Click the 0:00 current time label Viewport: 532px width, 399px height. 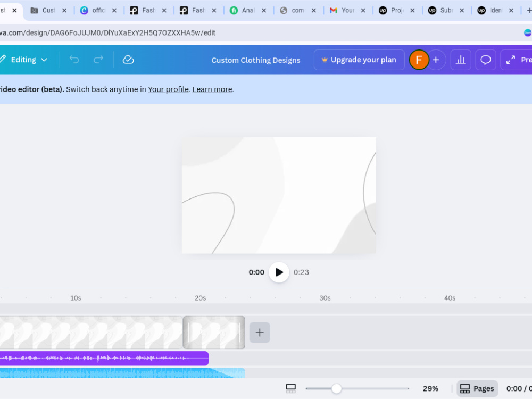(x=256, y=272)
